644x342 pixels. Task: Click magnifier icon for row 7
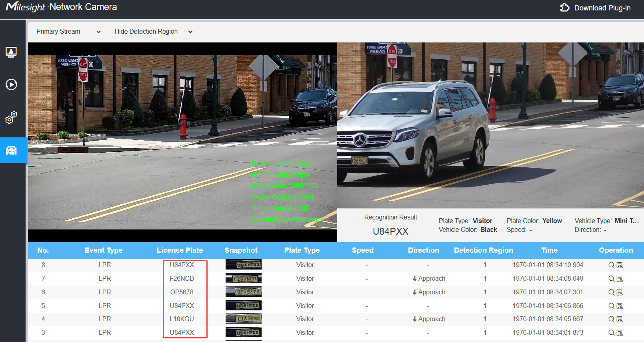pyautogui.click(x=611, y=279)
